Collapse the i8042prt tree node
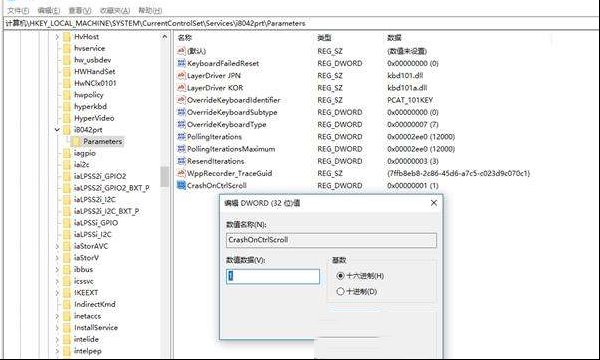Image resolution: width=600 pixels, height=360 pixels. 57,130
